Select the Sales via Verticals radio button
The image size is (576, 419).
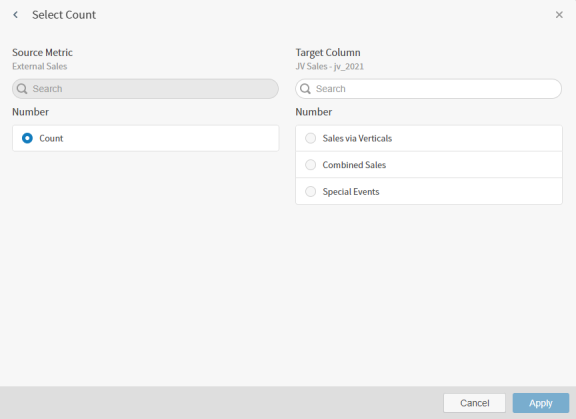coord(310,138)
